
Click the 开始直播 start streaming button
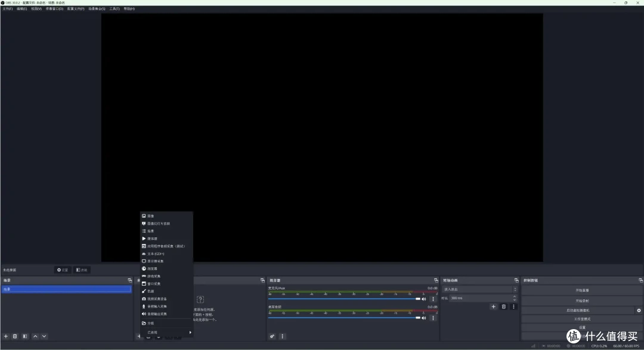click(582, 290)
